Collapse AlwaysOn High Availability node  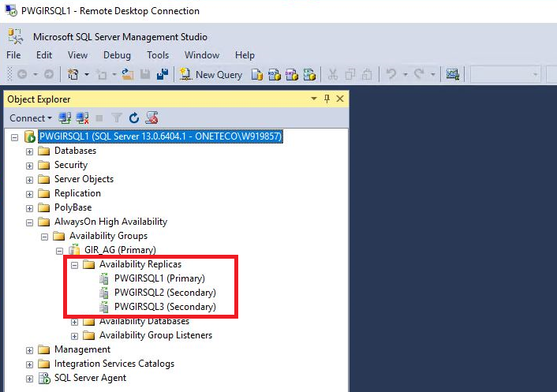(29, 222)
